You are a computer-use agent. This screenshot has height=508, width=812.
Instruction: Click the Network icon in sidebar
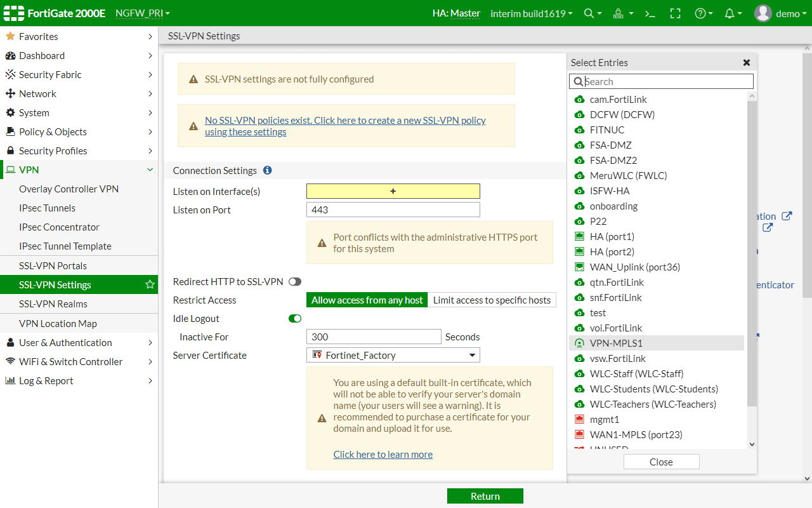[x=10, y=93]
